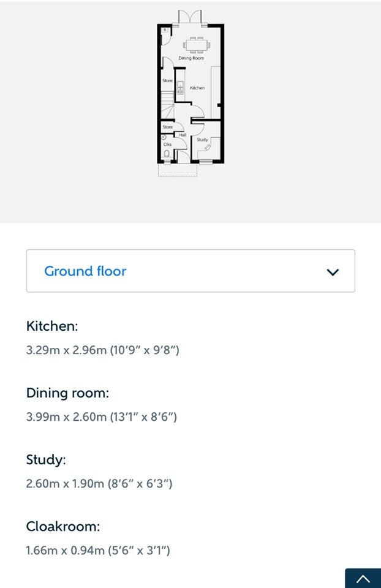Screen dimensions: 381x588
Task: Click the Study label on floor plan
Action: 202,140
